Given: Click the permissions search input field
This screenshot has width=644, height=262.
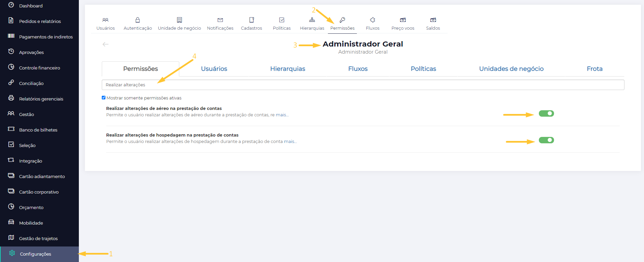Looking at the screenshot, I should pos(363,85).
